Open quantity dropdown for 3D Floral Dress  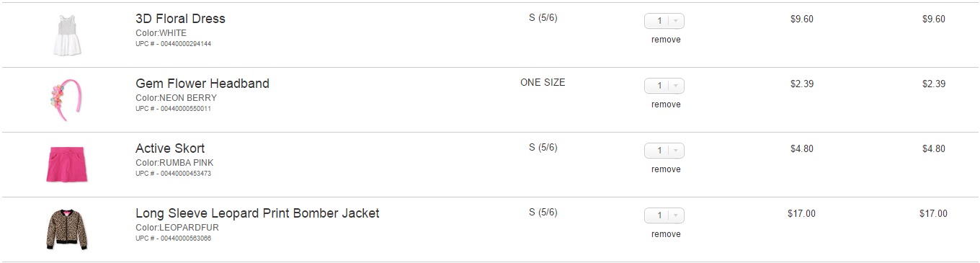click(x=664, y=21)
